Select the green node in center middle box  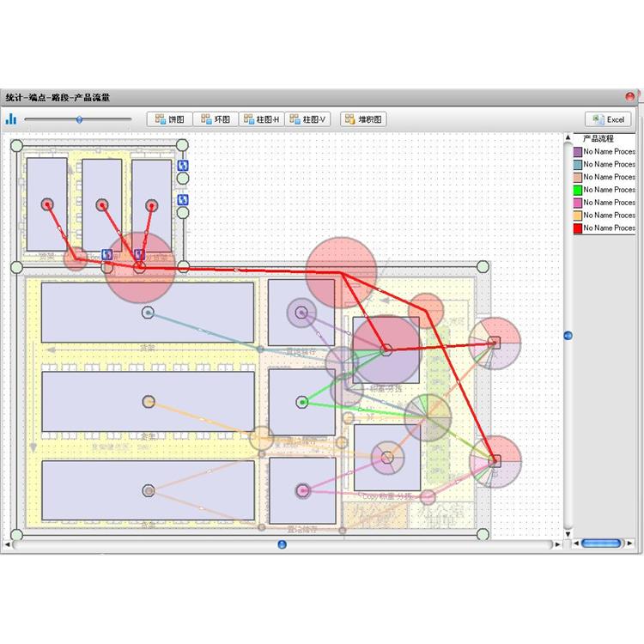tap(302, 402)
